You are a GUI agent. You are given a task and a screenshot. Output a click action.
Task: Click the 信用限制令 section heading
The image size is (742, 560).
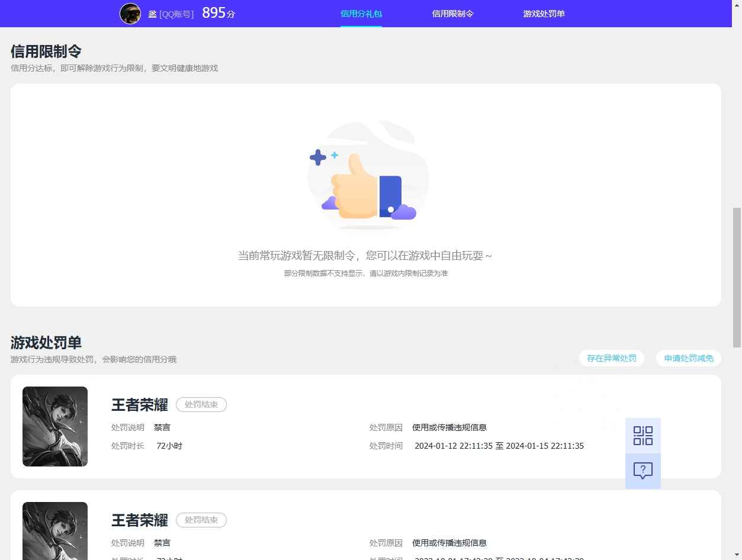coord(46,52)
